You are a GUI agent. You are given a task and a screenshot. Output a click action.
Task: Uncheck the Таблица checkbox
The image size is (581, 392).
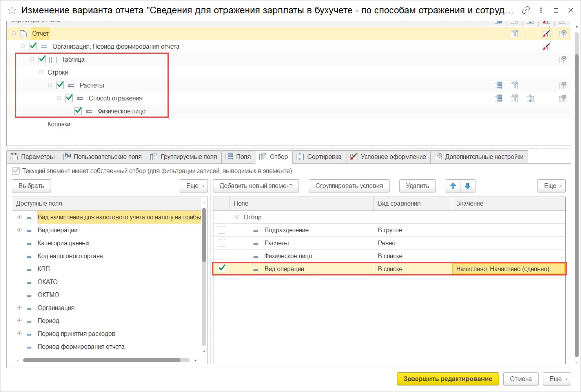pos(42,59)
